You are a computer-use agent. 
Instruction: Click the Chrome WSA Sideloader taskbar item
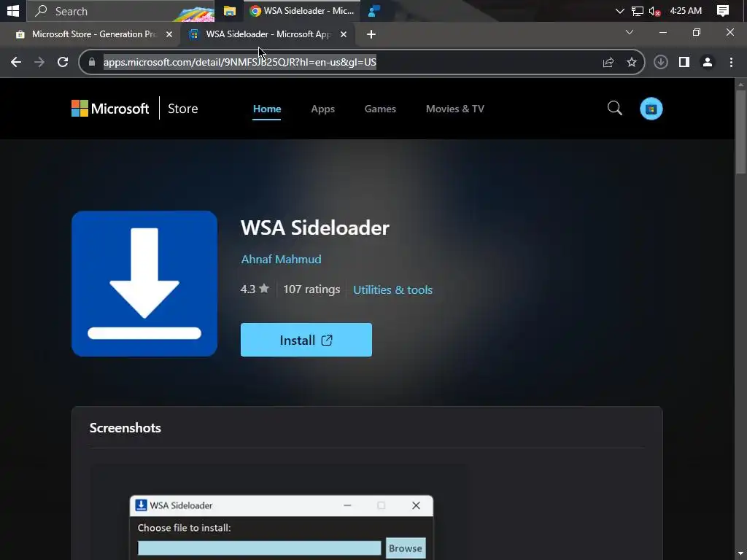pyautogui.click(x=302, y=11)
